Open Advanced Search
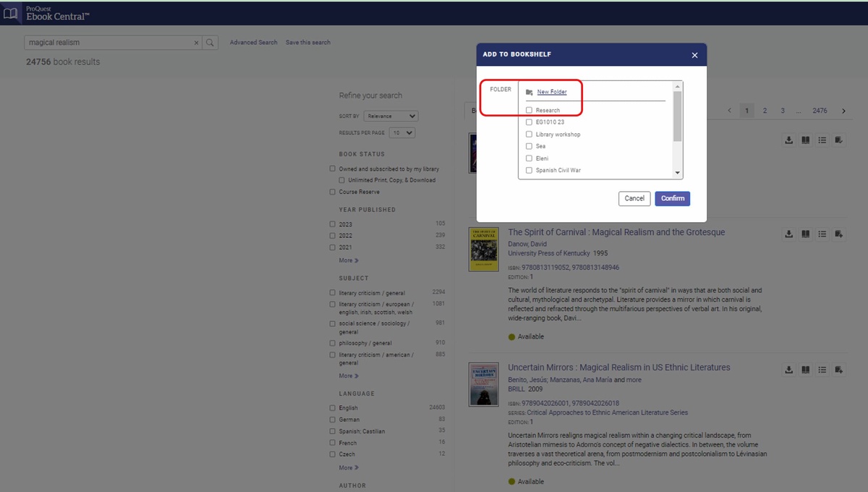Viewport: 868px width, 492px height. click(x=253, y=43)
